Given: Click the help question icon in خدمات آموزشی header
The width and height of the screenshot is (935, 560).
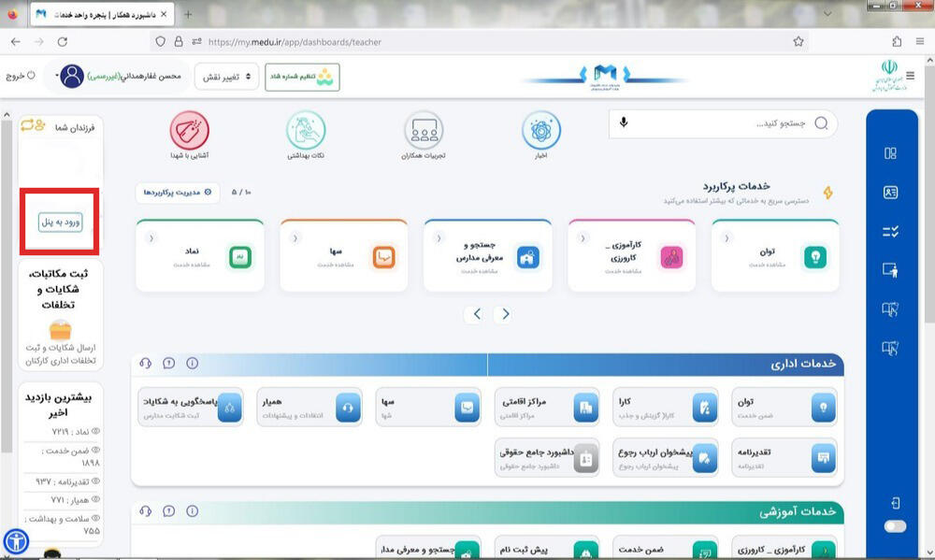Looking at the screenshot, I should tap(168, 511).
